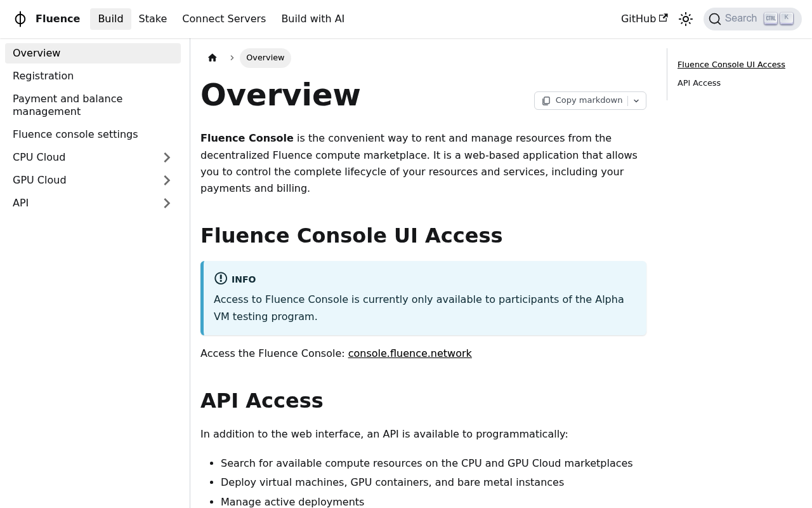Click the Overview breadcrumb pill
Screen dimensions: 812x508
pos(265,58)
